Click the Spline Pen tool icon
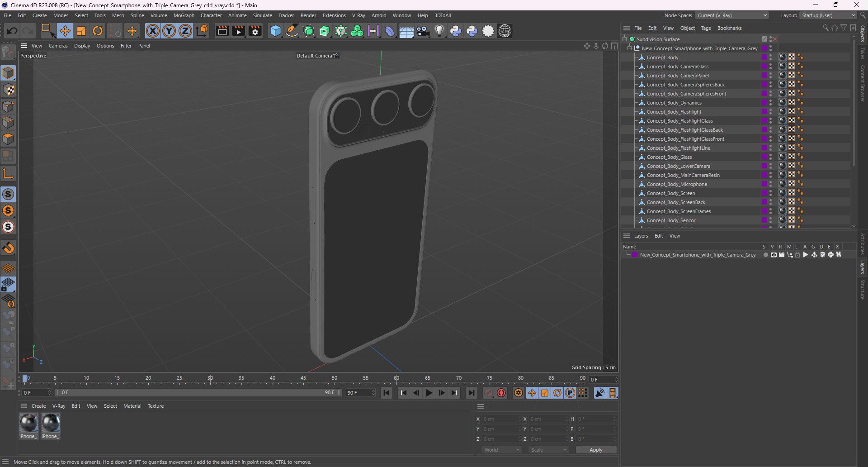The height and width of the screenshot is (467, 868). 292,31
